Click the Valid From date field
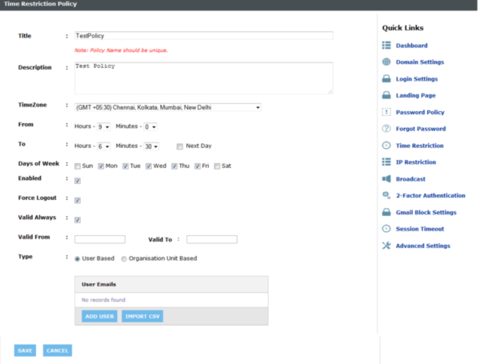Screen dimensions: 480x364 [100, 239]
